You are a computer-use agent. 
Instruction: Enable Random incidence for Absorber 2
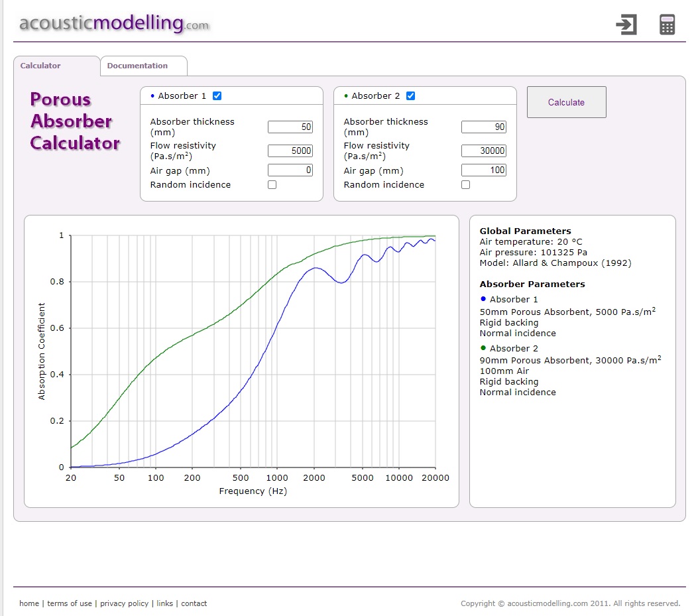465,185
